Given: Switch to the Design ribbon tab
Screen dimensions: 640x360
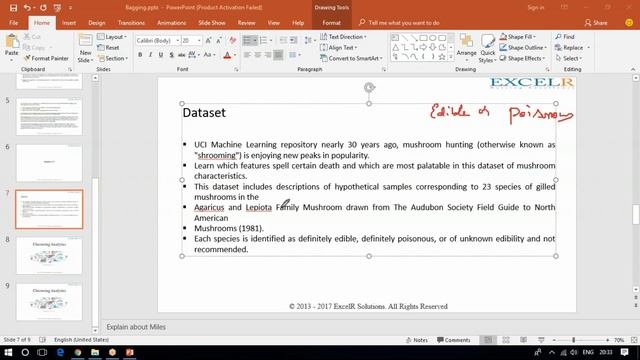Looking at the screenshot, I should 97,23.
